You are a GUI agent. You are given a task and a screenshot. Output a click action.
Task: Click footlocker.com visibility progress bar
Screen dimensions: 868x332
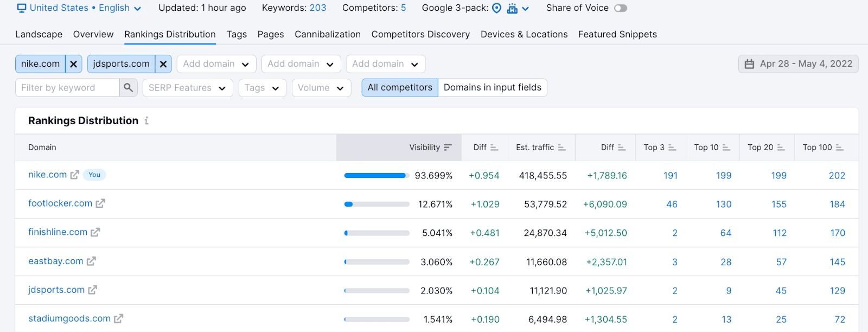(x=377, y=204)
